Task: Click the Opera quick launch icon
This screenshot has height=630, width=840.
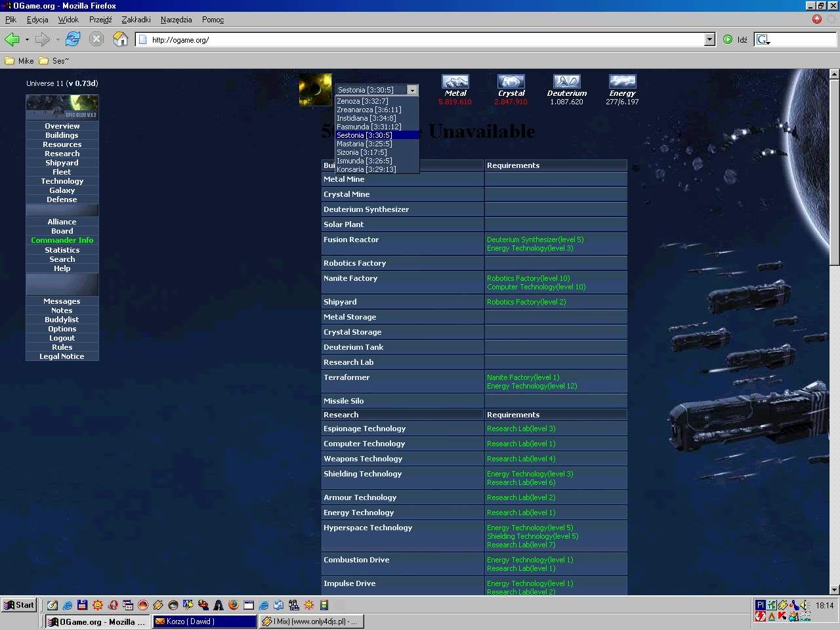Action: [x=113, y=605]
